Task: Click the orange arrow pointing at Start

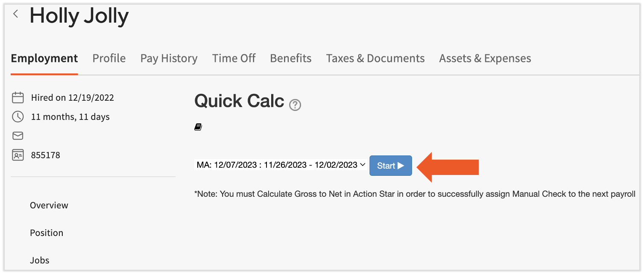Action: click(446, 166)
